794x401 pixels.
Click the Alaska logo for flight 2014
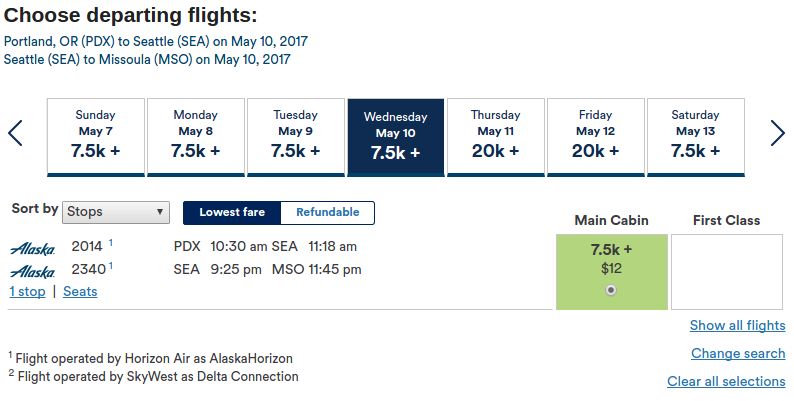tap(32, 247)
